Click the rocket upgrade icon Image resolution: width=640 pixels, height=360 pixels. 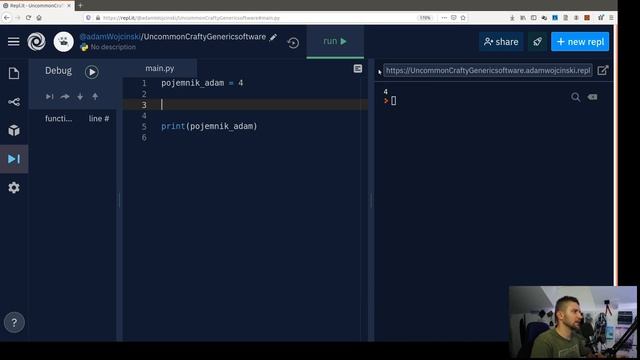tap(537, 42)
